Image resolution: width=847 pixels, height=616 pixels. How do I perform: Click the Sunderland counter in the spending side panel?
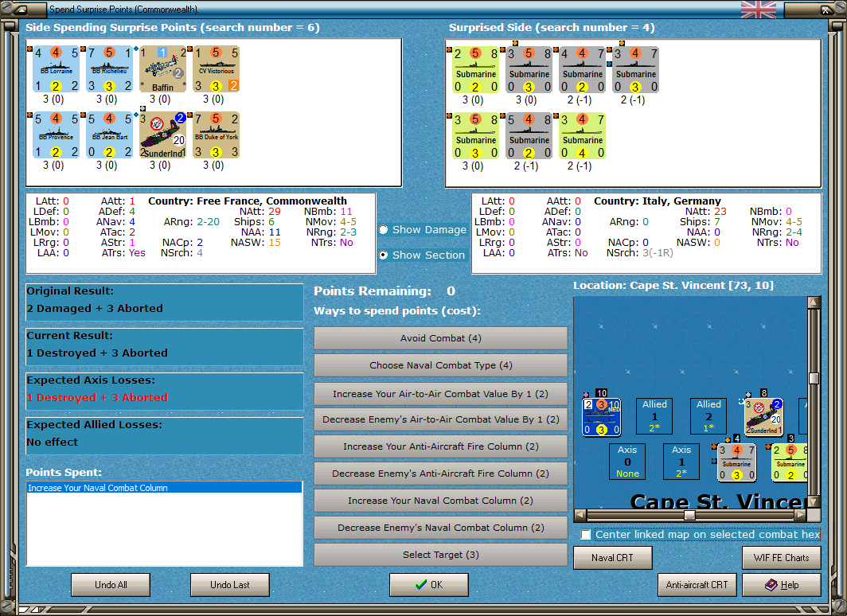point(163,135)
